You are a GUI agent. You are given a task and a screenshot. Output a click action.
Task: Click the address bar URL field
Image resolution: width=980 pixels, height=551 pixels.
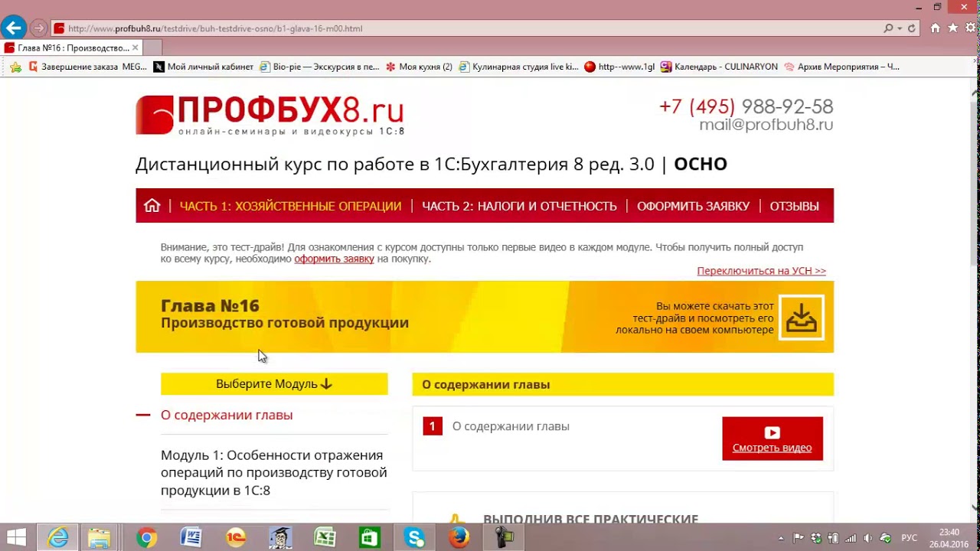click(x=467, y=28)
